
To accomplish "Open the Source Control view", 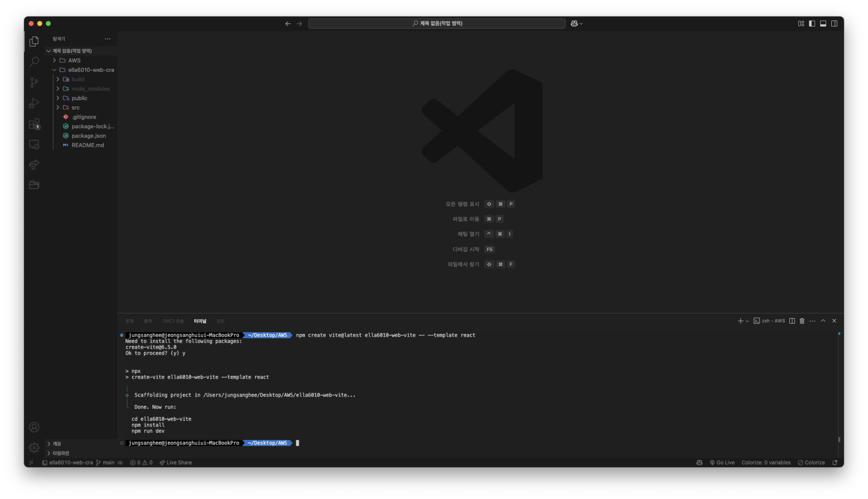I will point(34,82).
